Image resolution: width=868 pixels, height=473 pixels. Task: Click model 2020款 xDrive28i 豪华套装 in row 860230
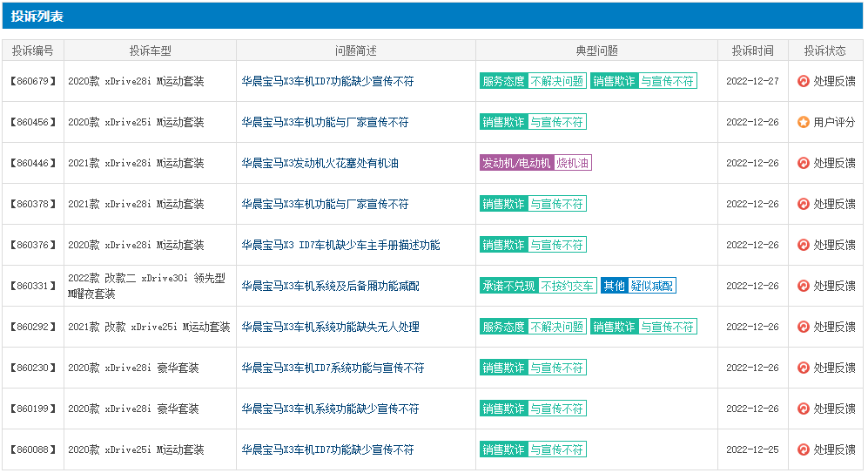click(133, 368)
